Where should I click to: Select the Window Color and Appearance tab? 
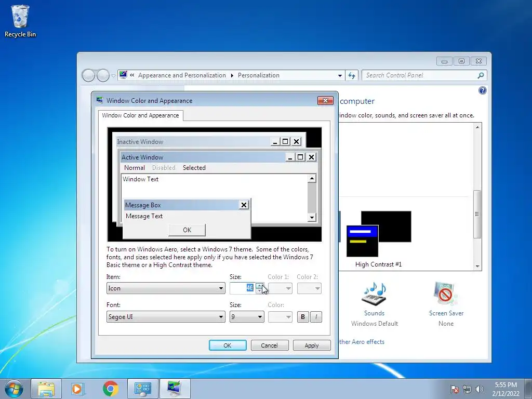coord(140,115)
